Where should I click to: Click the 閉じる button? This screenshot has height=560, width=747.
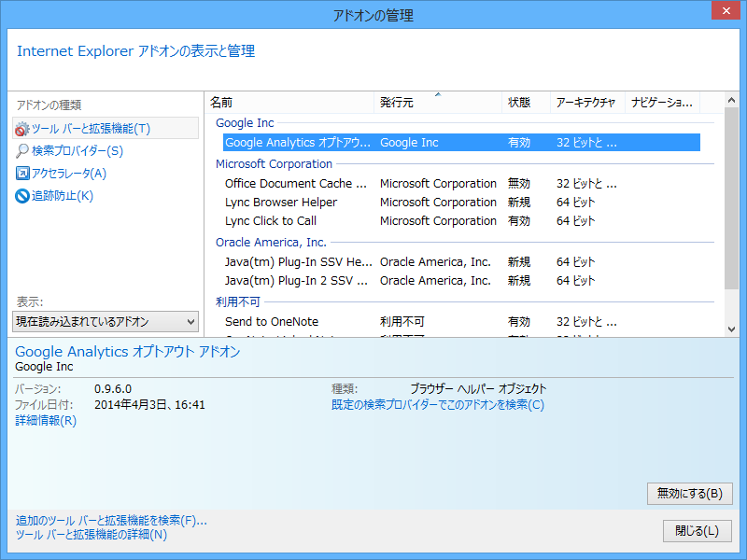point(697,528)
